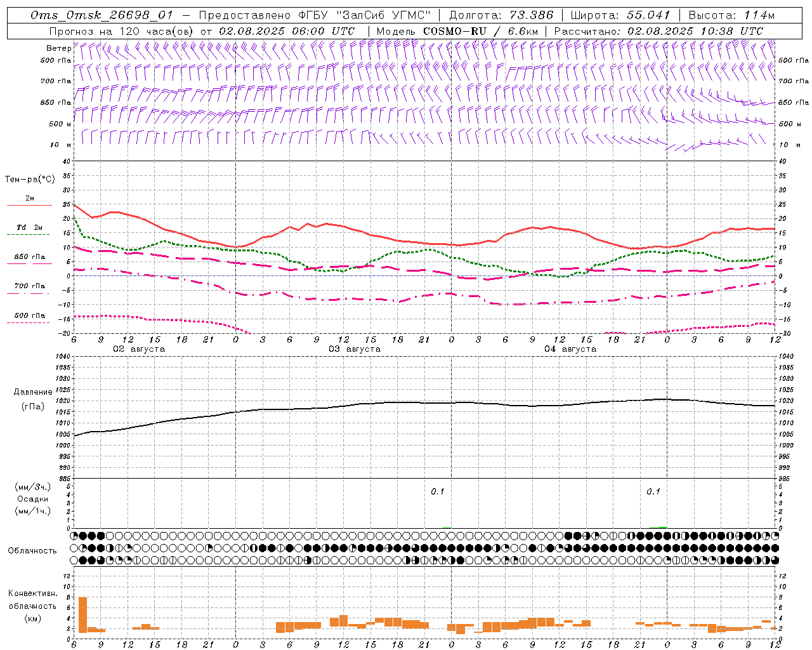Click the "Давление" pressure panel label

tap(33, 392)
